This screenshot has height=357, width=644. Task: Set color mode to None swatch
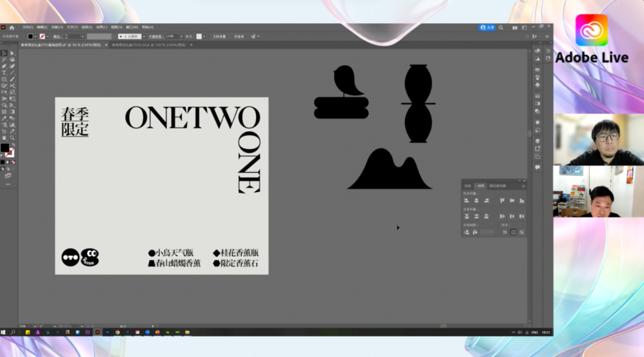tap(13, 162)
